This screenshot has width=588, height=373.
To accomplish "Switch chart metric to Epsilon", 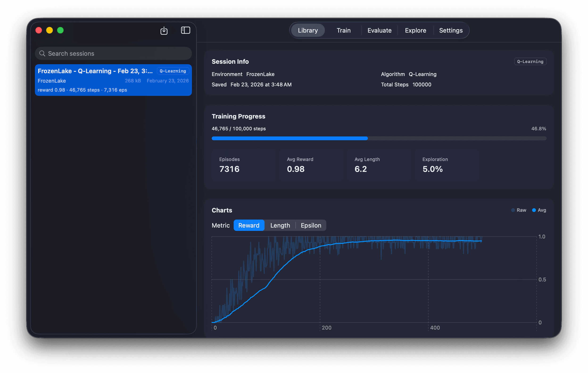I will (311, 225).
